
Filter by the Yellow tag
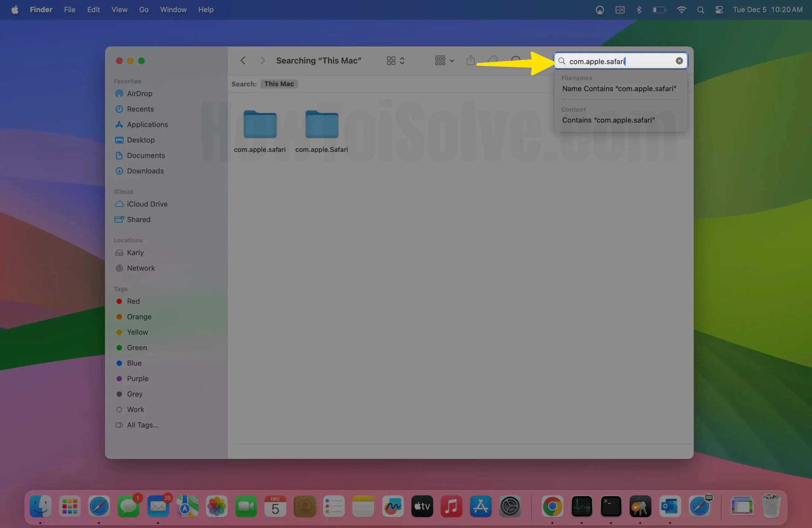pyautogui.click(x=132, y=332)
